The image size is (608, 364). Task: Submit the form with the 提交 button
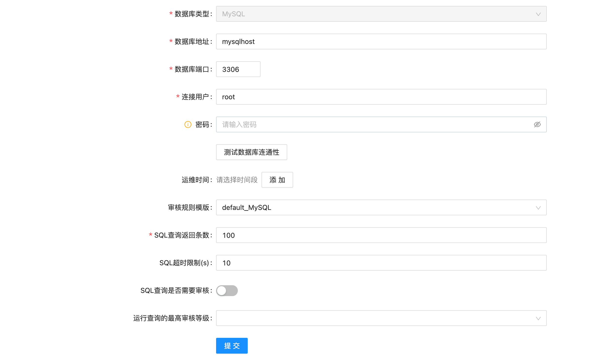(231, 345)
